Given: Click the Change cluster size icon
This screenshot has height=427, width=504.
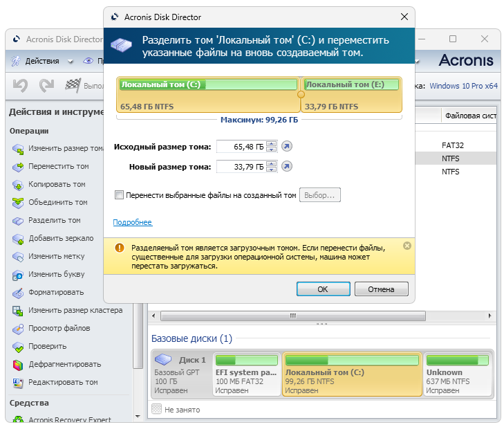Looking at the screenshot, I should click(x=18, y=311).
